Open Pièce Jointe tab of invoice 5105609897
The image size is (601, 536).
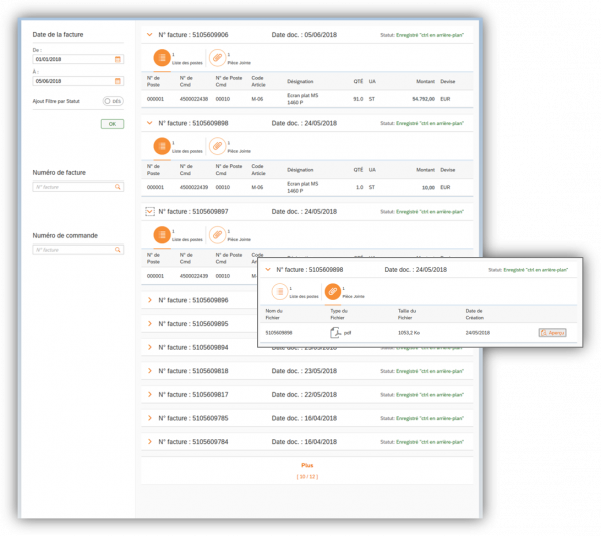pyautogui.click(x=217, y=235)
